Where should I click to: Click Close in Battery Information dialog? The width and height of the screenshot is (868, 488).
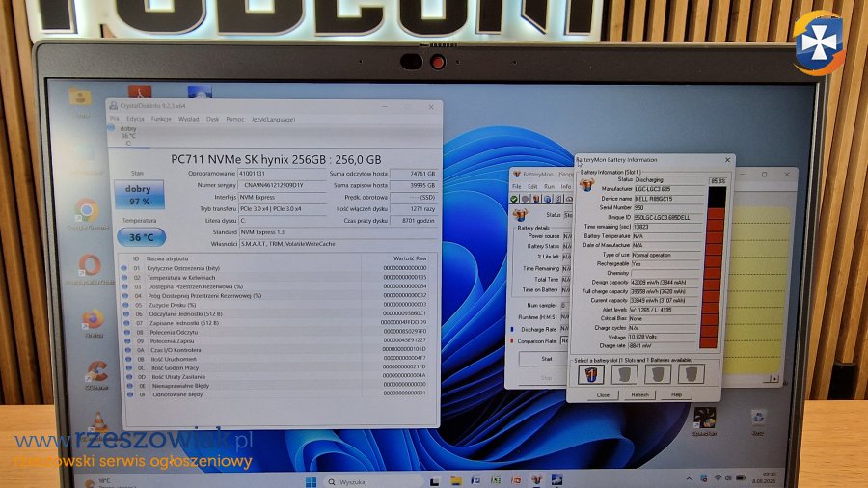click(x=603, y=395)
